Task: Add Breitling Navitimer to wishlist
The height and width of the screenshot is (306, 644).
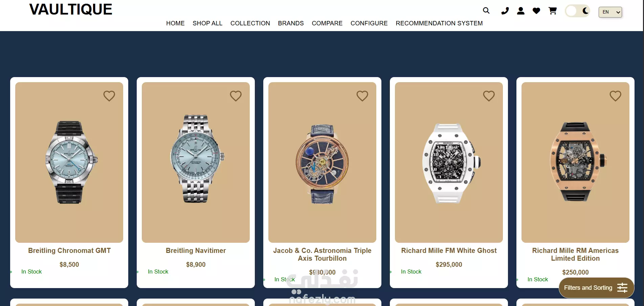Action: 236,96
